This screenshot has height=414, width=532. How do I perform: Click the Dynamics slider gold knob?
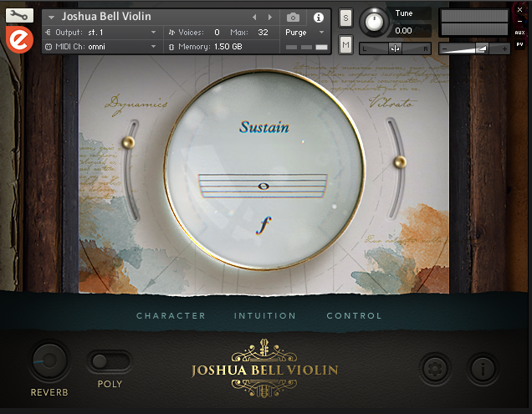point(128,142)
